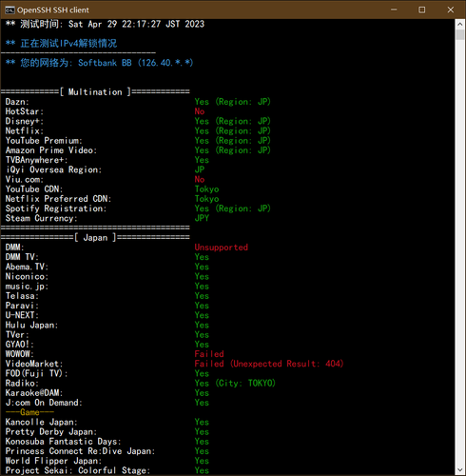Close the OpenSSH SSH client window
466x476 pixels.
(x=451, y=10)
